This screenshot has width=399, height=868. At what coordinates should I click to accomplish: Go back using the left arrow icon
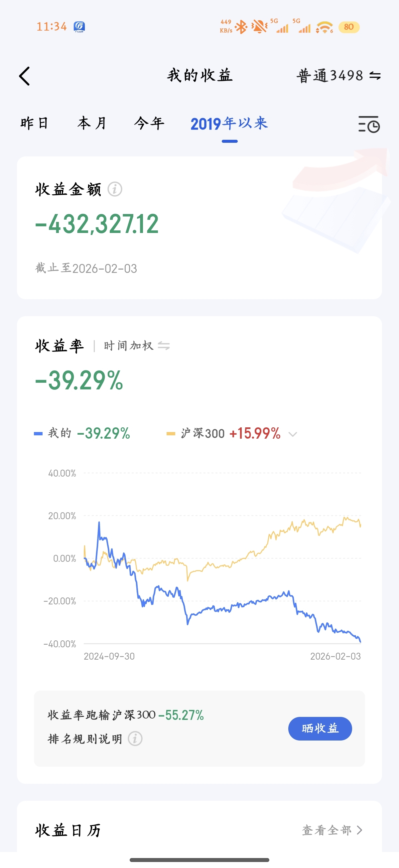(25, 76)
